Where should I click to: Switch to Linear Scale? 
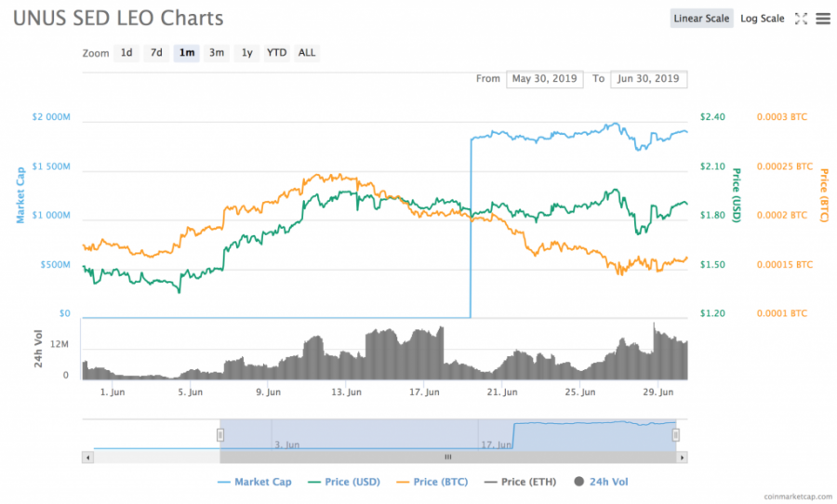[x=701, y=19]
